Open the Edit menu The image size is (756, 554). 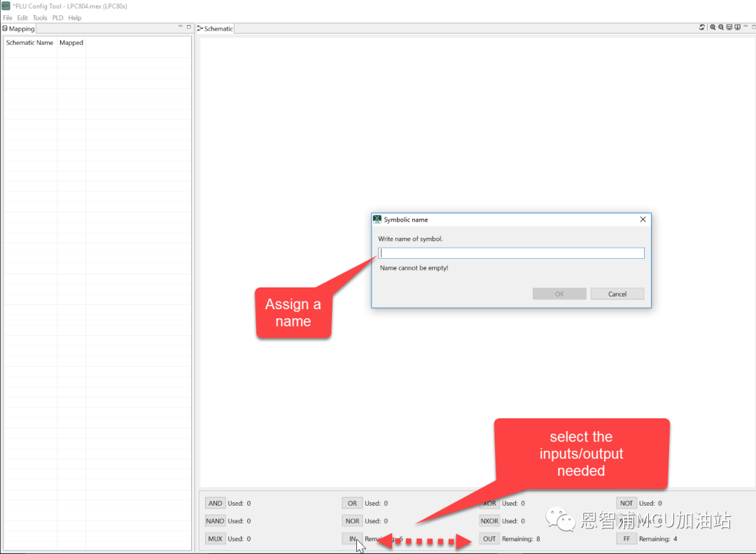point(22,17)
